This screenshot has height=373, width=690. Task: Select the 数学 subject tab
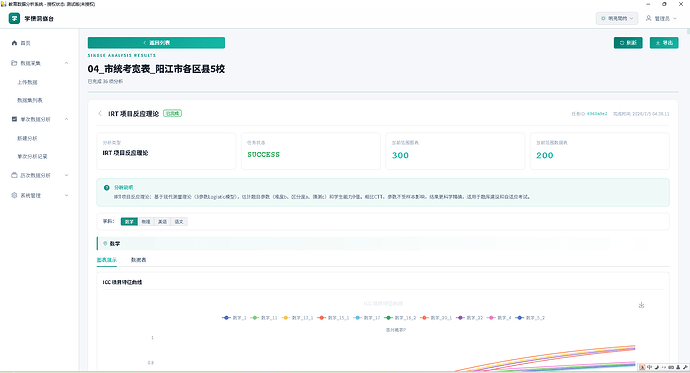coord(129,222)
